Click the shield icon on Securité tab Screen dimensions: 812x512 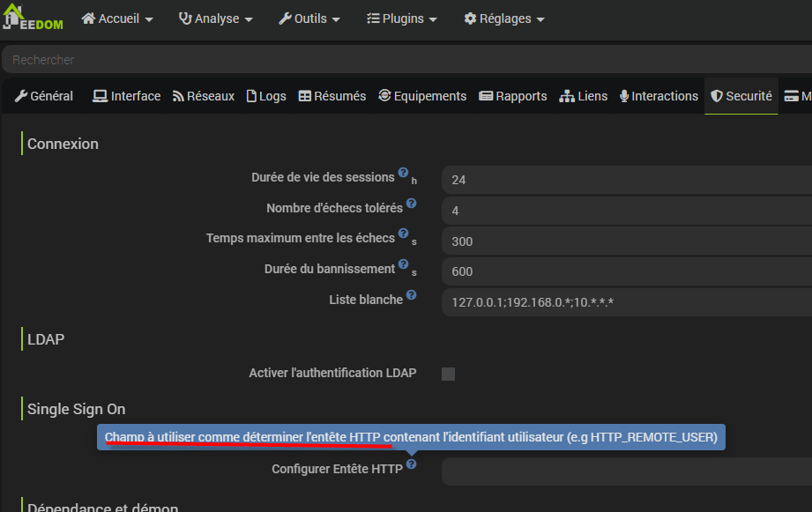click(717, 96)
